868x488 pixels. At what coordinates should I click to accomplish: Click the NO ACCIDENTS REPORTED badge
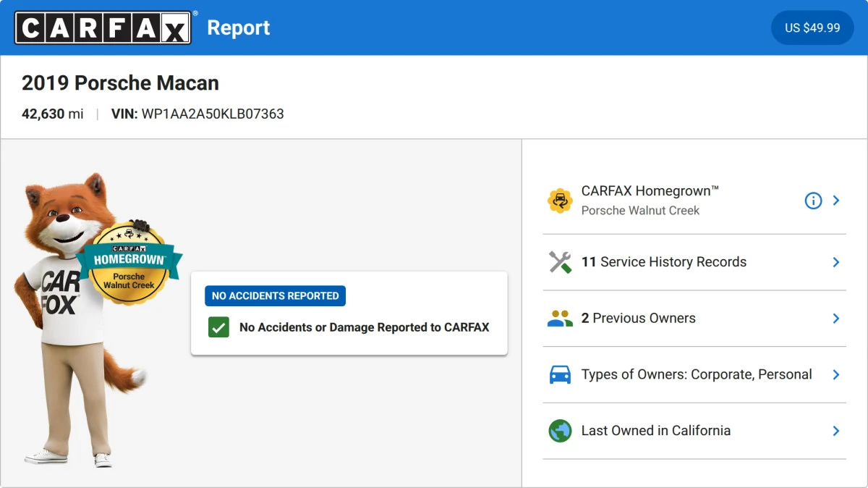coord(275,295)
